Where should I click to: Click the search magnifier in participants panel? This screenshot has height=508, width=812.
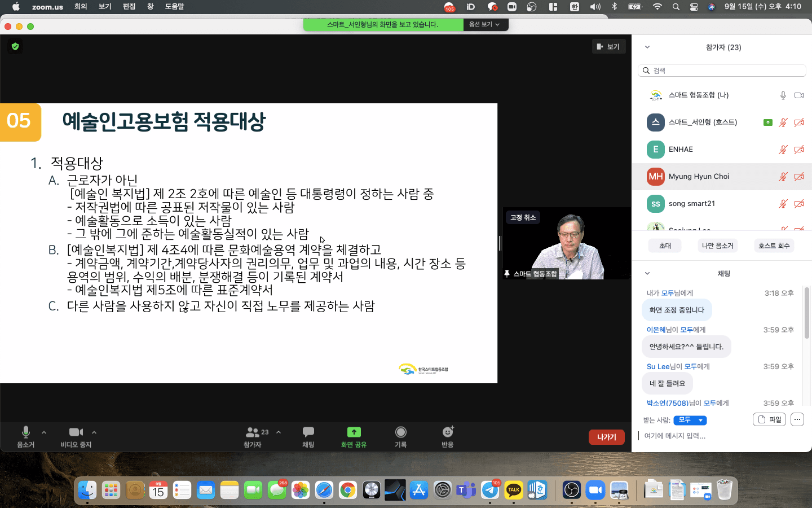point(647,71)
